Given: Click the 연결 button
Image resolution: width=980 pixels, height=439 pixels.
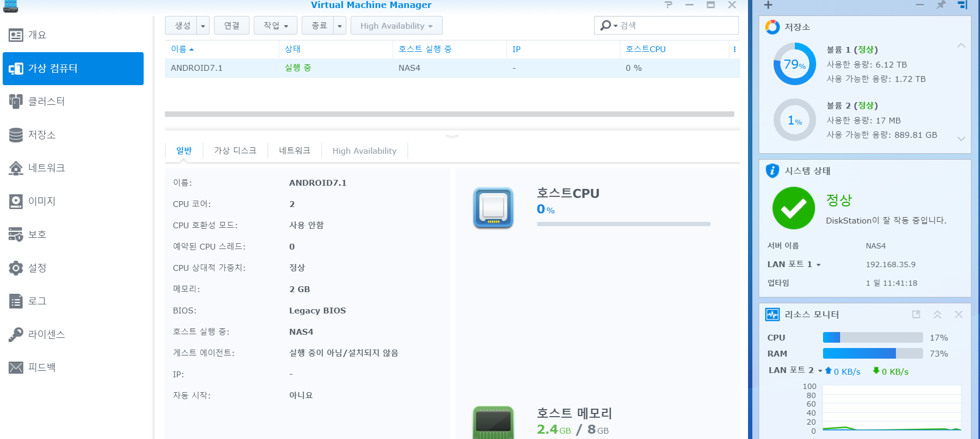Looking at the screenshot, I should [x=231, y=26].
